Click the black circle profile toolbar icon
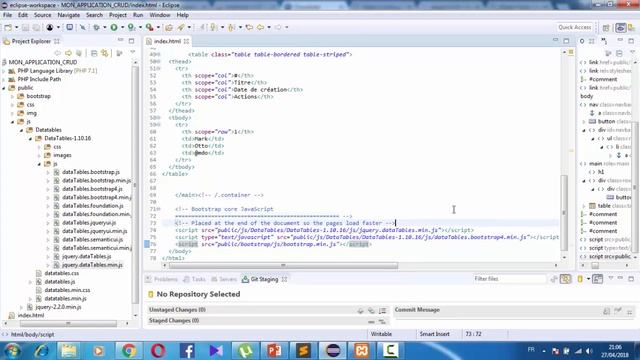The height and width of the screenshot is (360, 640). click(50, 27)
